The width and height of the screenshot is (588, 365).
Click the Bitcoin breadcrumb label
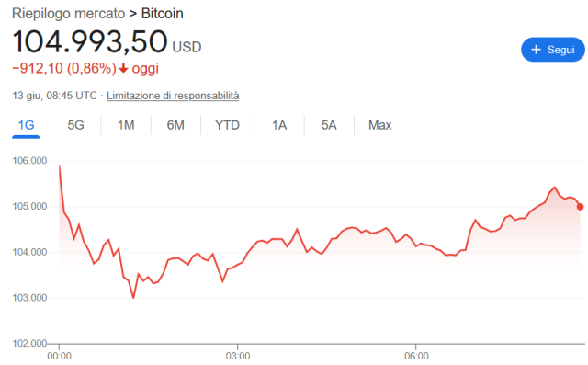click(x=163, y=14)
